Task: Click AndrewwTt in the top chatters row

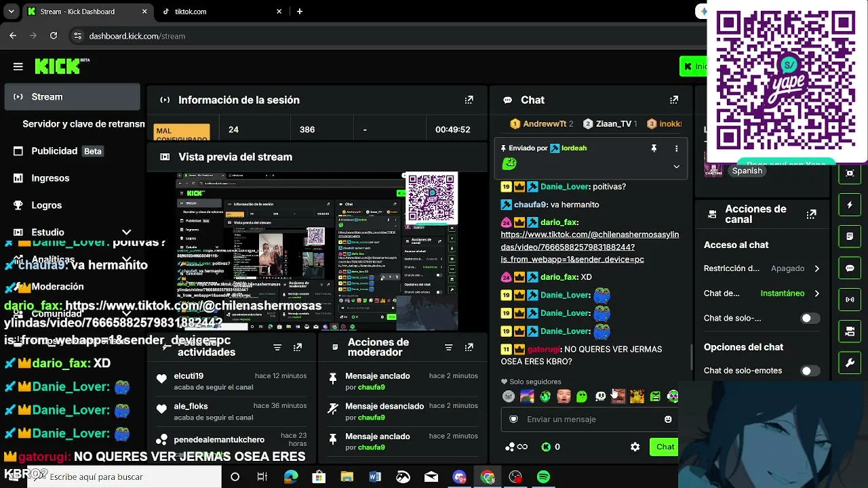Action: pos(545,124)
